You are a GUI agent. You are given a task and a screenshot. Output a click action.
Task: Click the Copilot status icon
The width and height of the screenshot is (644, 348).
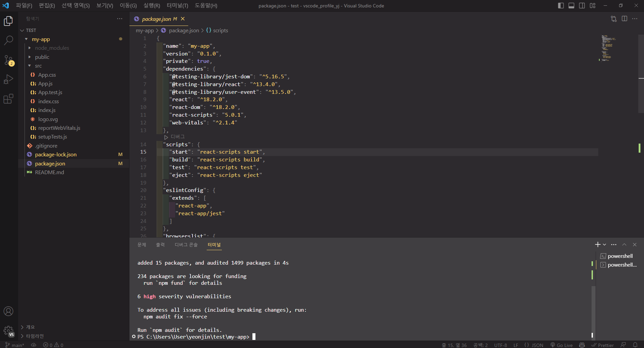(x=582, y=345)
